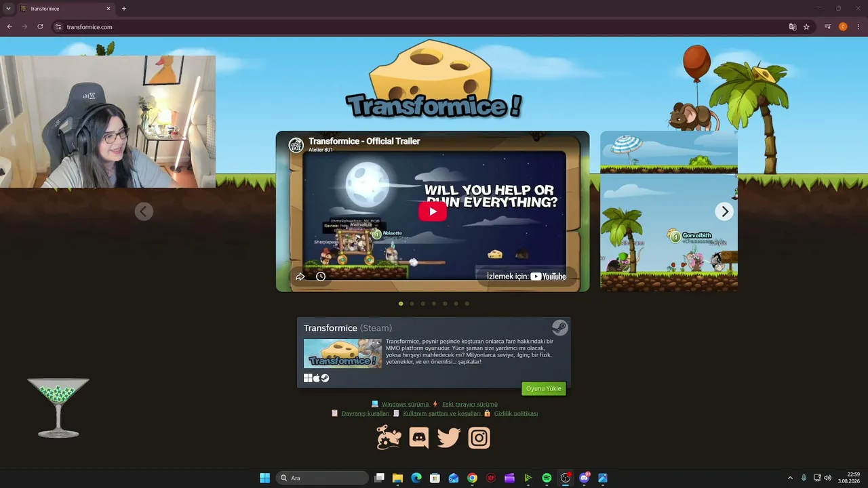The height and width of the screenshot is (488, 868).
Task: Click the share arrow on the trailer
Action: 300,277
